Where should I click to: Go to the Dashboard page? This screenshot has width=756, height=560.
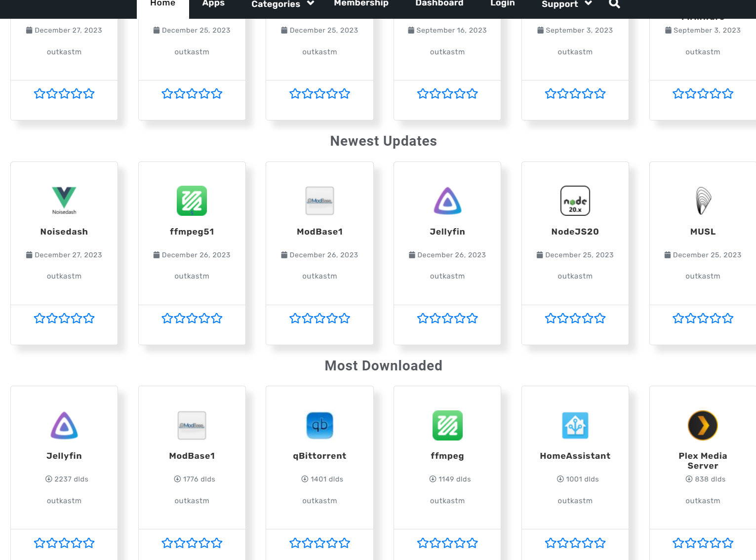click(x=439, y=4)
